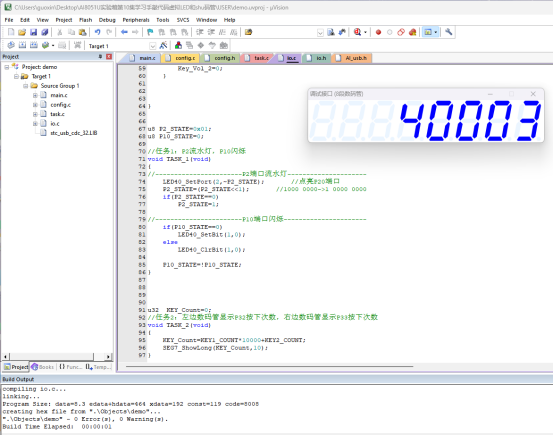Screen dimensions: 554x436
Task: Expand the main.c tree node
Action: click(x=35, y=95)
